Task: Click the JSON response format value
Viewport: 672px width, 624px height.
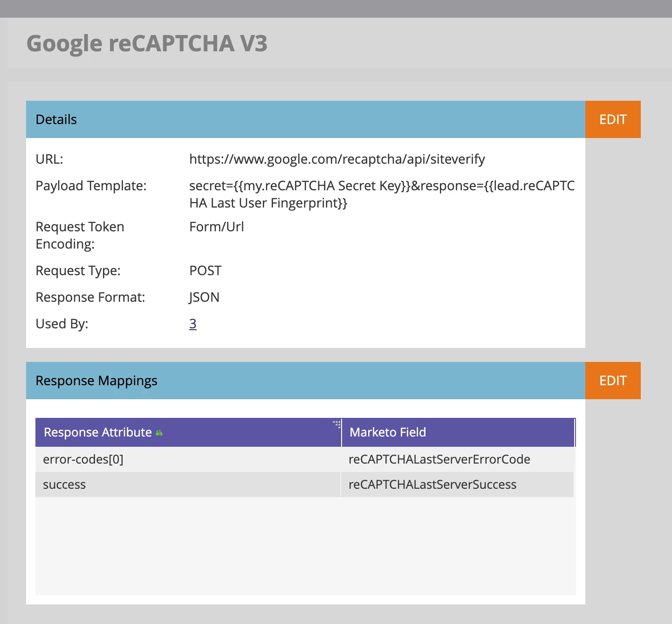Action: pyautogui.click(x=204, y=297)
